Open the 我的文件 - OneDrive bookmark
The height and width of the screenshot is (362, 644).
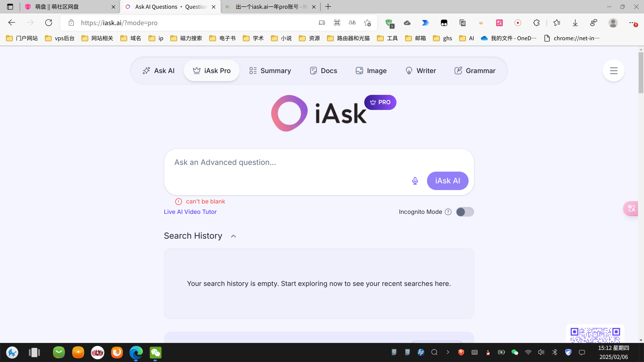509,38
